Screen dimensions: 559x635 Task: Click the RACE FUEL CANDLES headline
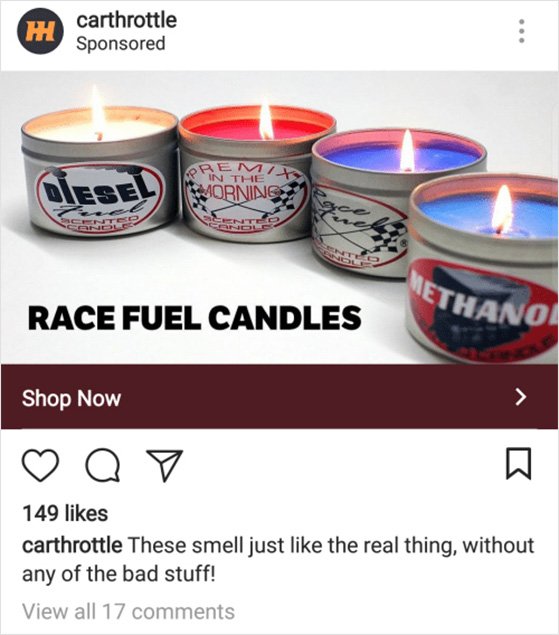[x=194, y=318]
